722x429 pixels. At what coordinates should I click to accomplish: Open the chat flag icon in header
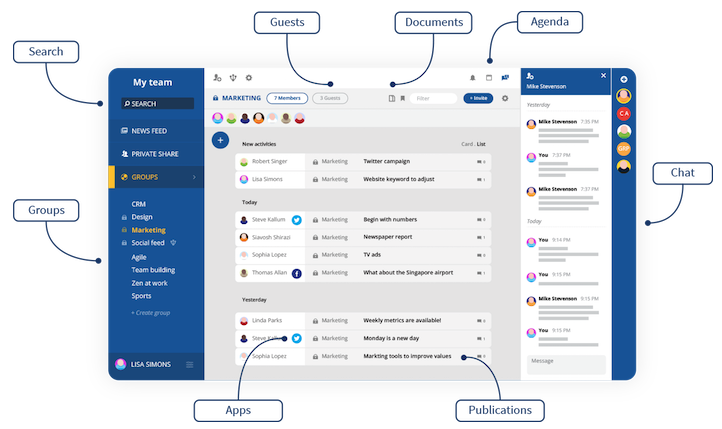click(x=505, y=78)
